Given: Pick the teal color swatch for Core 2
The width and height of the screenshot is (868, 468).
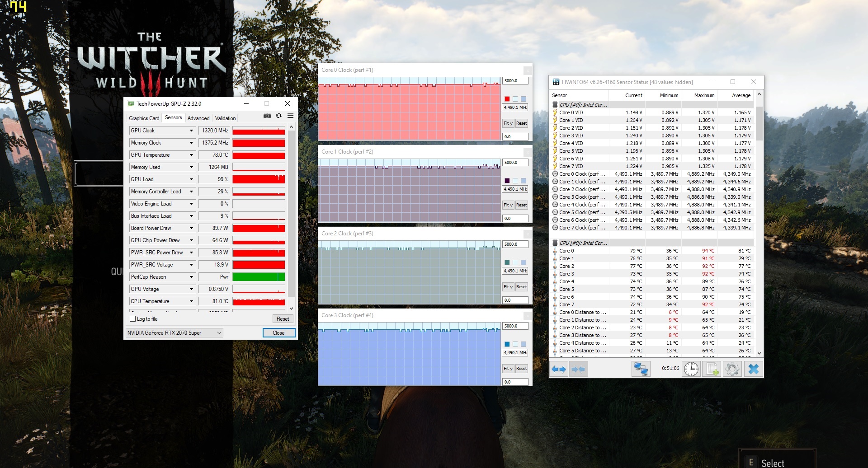Looking at the screenshot, I should tap(507, 262).
